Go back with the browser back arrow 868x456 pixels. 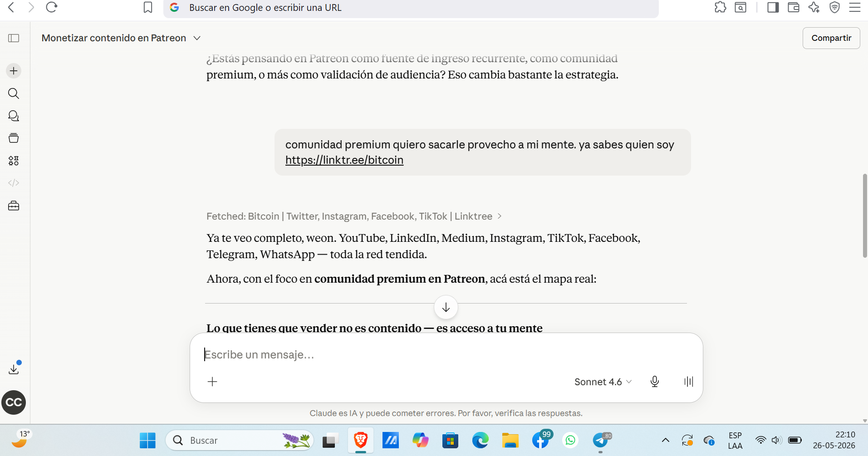11,7
